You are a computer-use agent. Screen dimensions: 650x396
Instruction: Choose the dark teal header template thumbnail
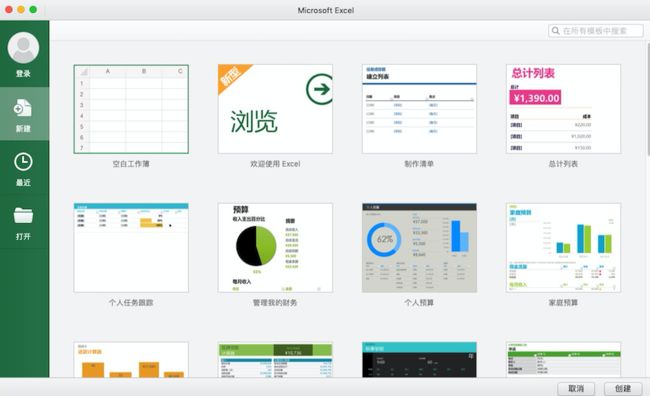pos(419,360)
